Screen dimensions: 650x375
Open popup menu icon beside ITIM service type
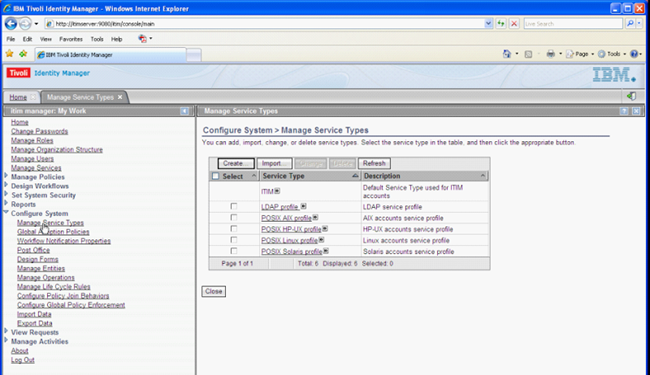277,191
